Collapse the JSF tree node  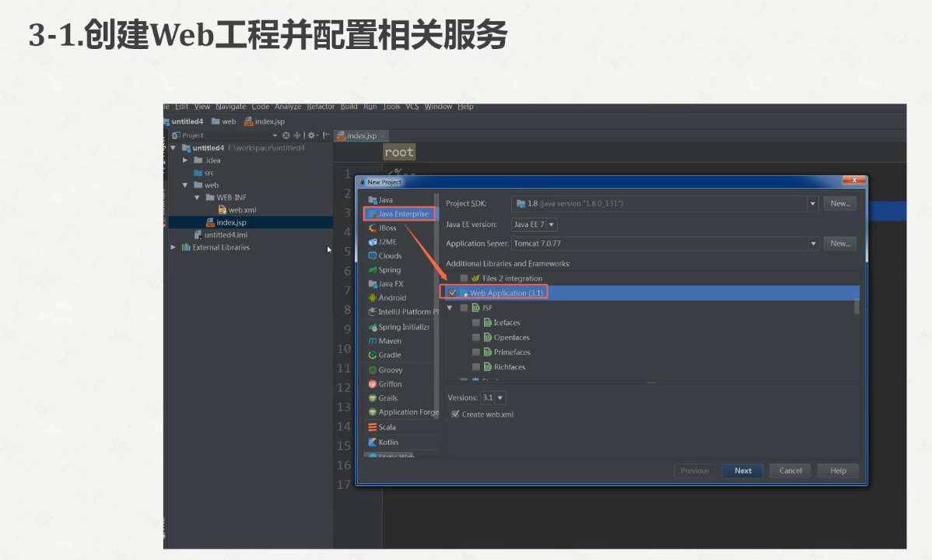pyautogui.click(x=450, y=308)
